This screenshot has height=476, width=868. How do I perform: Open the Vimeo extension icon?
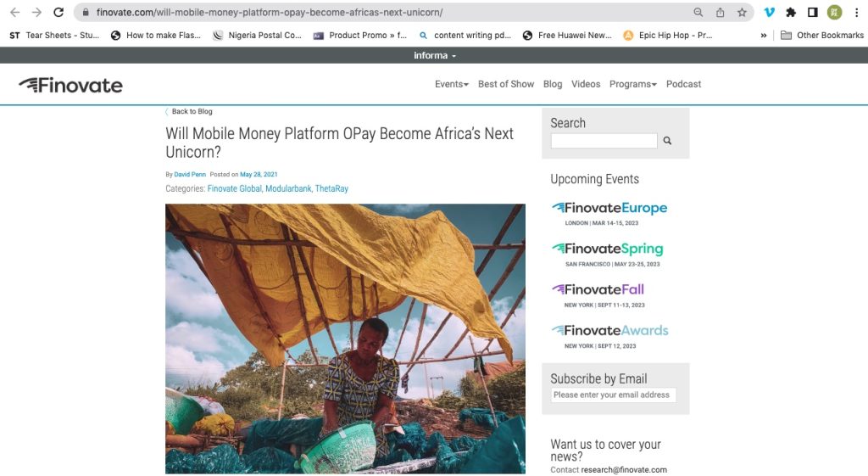coord(769,12)
